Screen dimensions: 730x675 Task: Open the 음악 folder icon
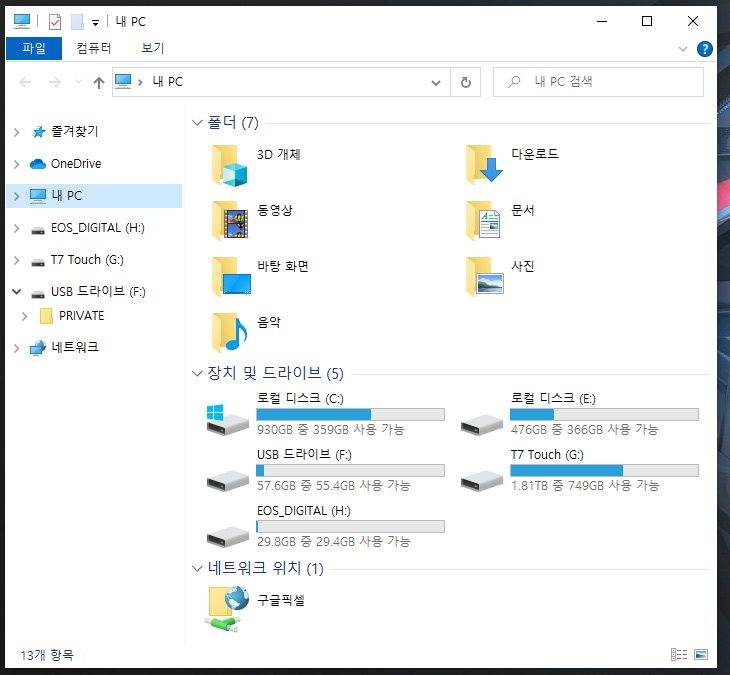click(x=229, y=332)
